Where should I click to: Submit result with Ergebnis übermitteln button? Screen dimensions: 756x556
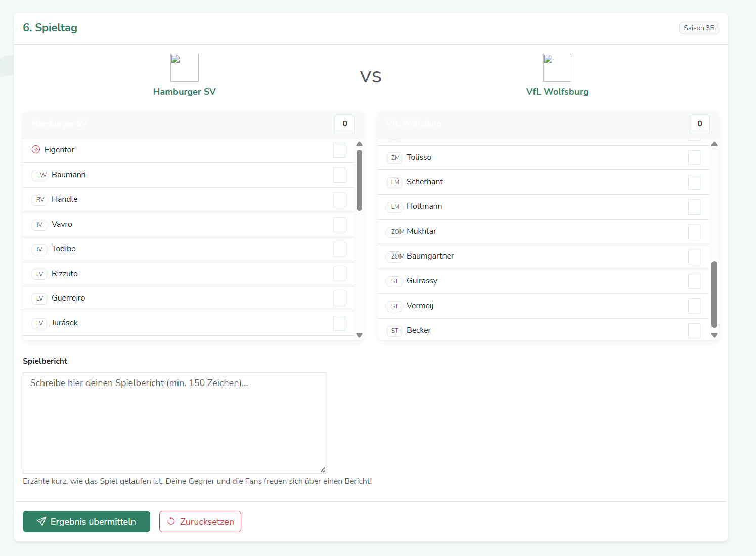pos(86,522)
